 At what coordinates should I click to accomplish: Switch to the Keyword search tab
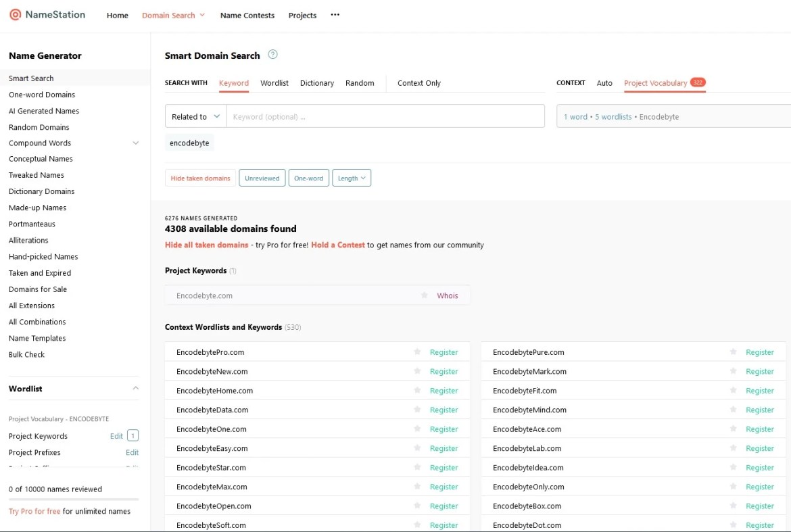233,82
